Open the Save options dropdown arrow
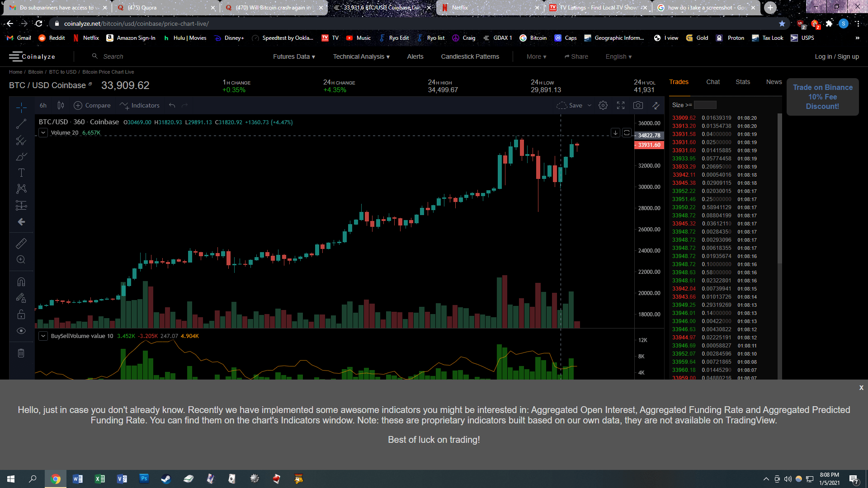 [x=590, y=105]
